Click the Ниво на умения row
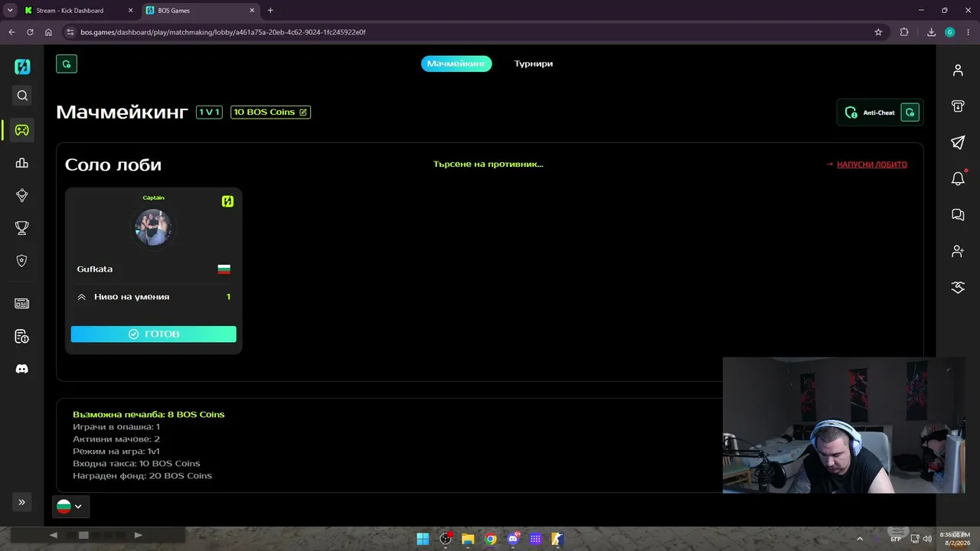The image size is (980, 551). pyautogui.click(x=154, y=297)
